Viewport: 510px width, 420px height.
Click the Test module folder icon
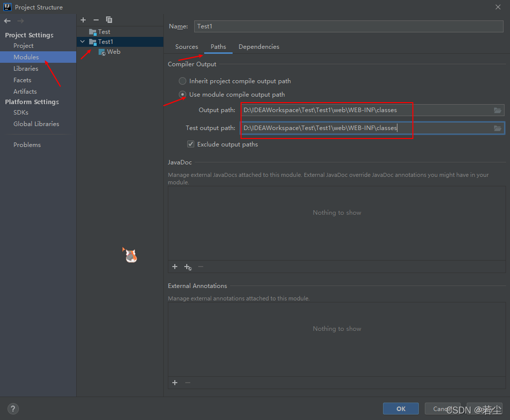click(x=93, y=32)
